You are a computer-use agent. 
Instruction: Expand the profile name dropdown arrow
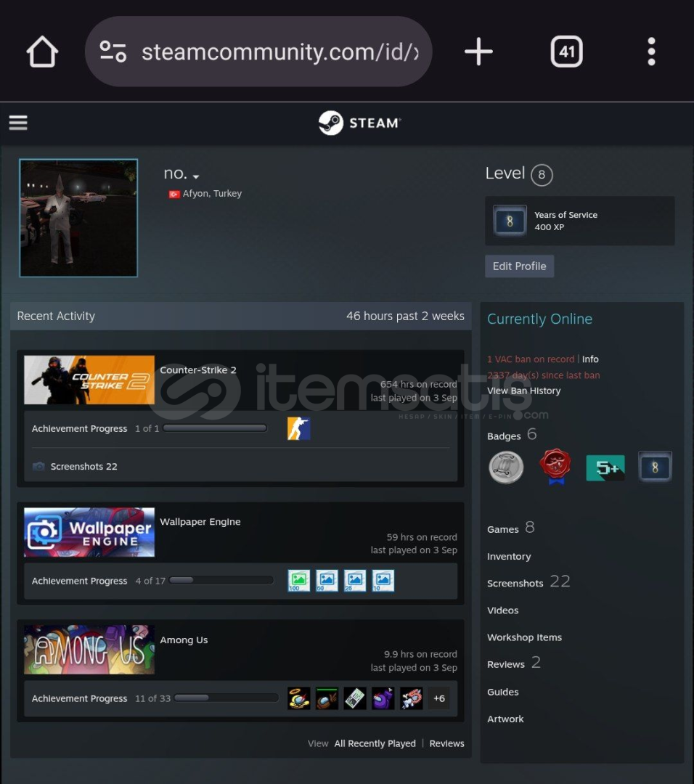tap(195, 176)
